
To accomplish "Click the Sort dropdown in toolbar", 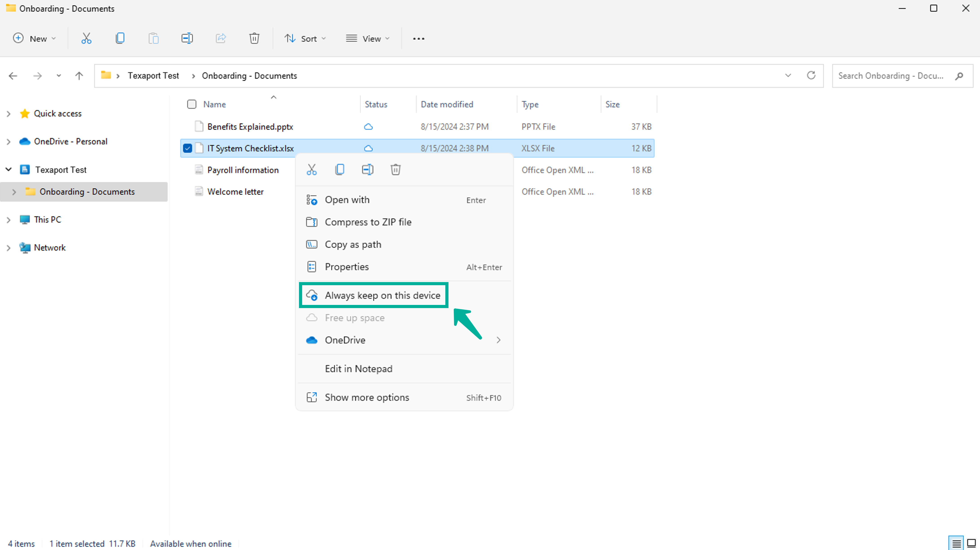I will tap(303, 38).
